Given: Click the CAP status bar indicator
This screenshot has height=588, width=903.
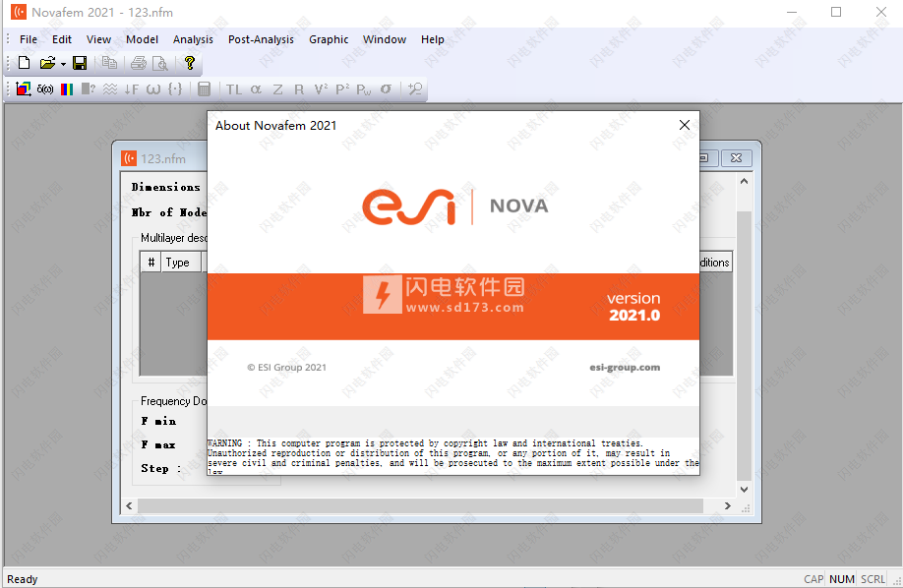Looking at the screenshot, I should [813, 579].
